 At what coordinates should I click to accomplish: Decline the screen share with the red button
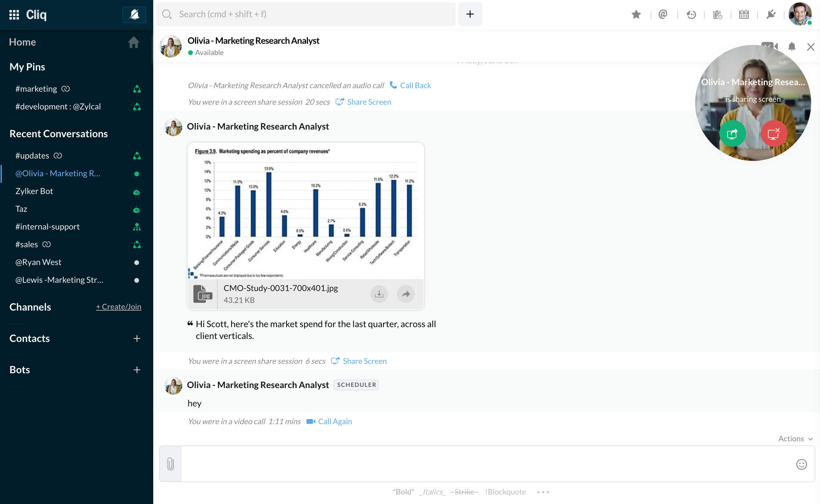(x=773, y=134)
